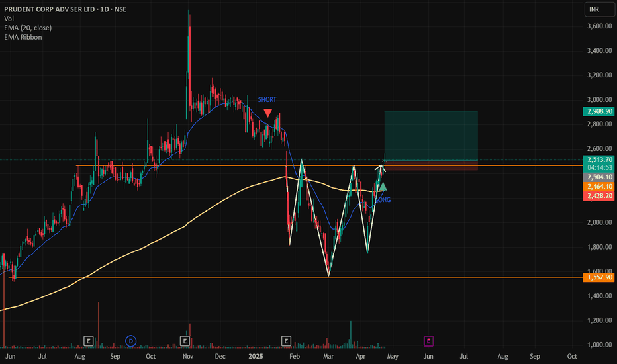Click the 04:14:53 countdown timer label
Viewport: 617px width, 364px height.
point(598,167)
